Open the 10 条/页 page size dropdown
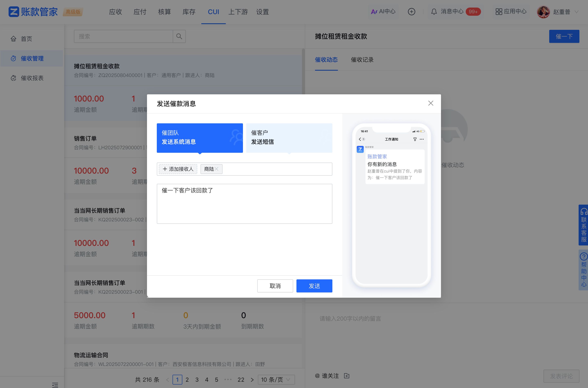 (276, 380)
